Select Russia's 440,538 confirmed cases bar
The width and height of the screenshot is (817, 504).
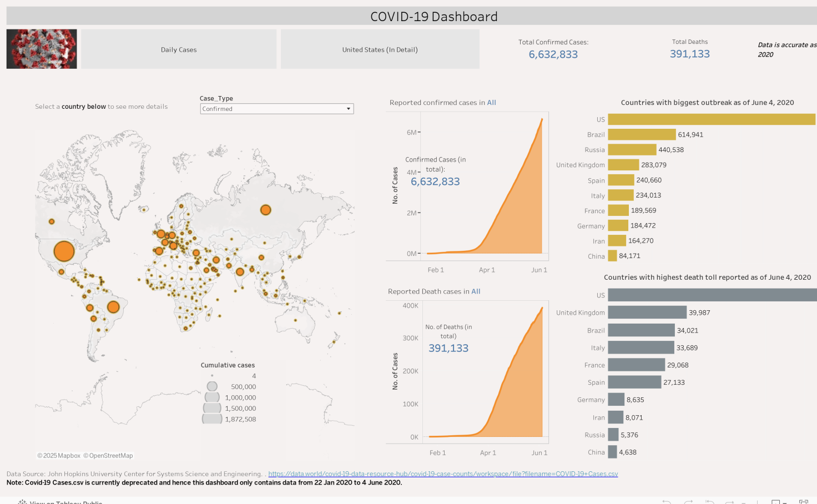pos(632,150)
